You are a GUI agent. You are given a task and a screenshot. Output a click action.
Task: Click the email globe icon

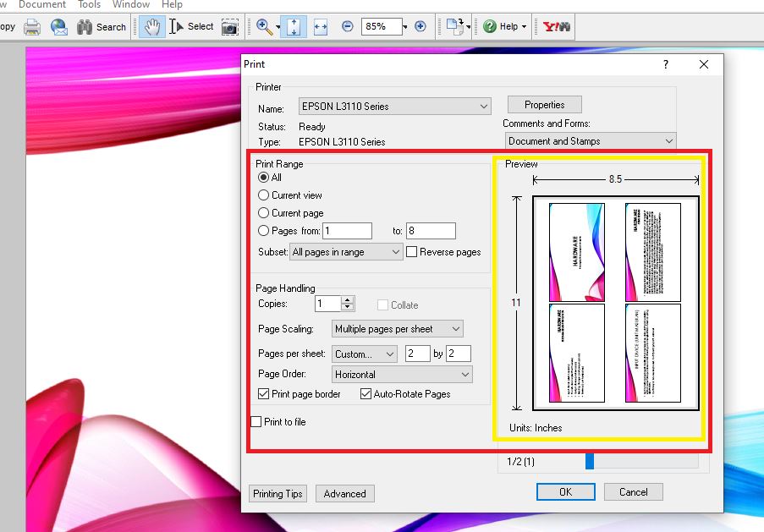[59, 27]
